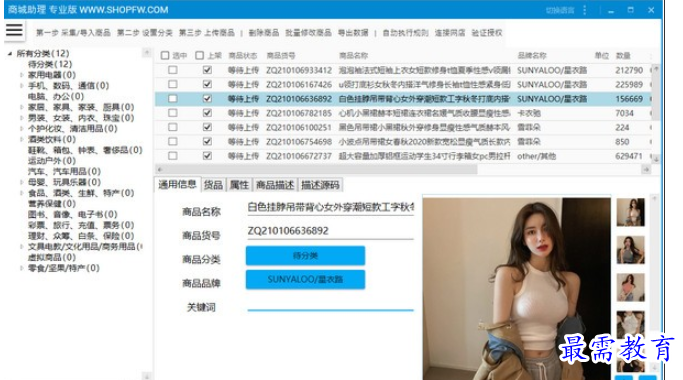Expand the 个护化妆、清洁用品 category

coord(21,129)
